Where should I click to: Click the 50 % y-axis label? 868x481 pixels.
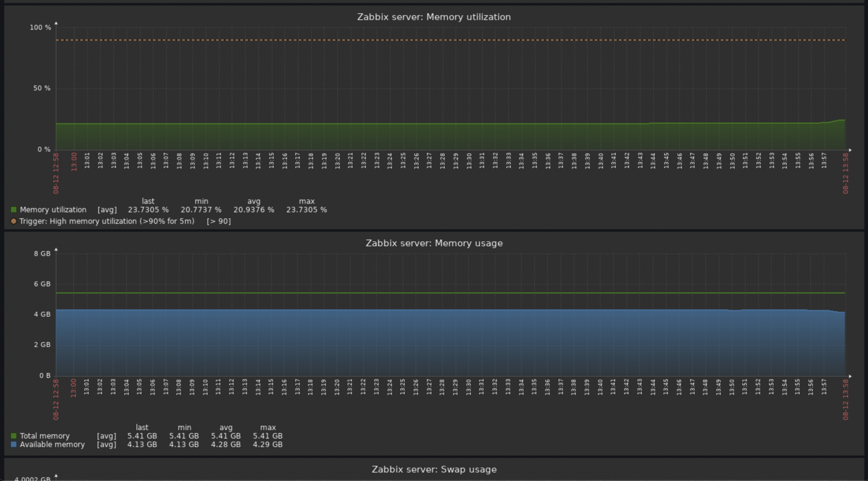(42, 88)
